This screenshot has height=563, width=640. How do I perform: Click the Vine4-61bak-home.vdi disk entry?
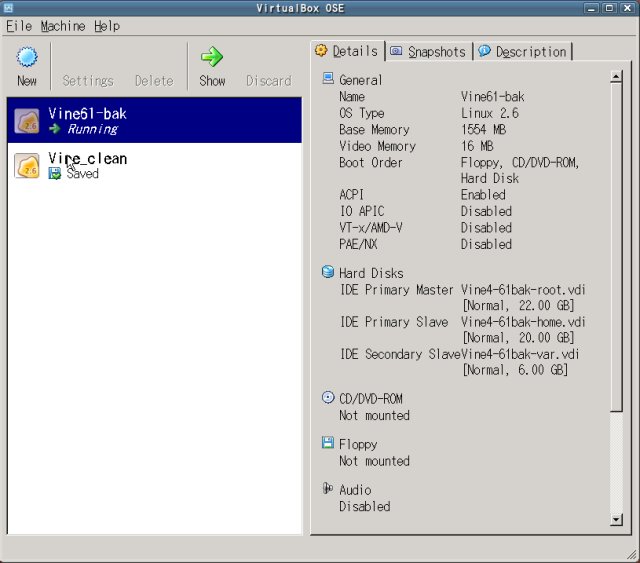(x=523, y=322)
